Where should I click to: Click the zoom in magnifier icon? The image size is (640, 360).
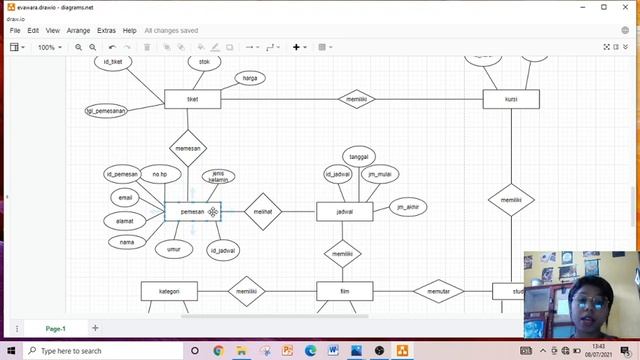[78, 47]
